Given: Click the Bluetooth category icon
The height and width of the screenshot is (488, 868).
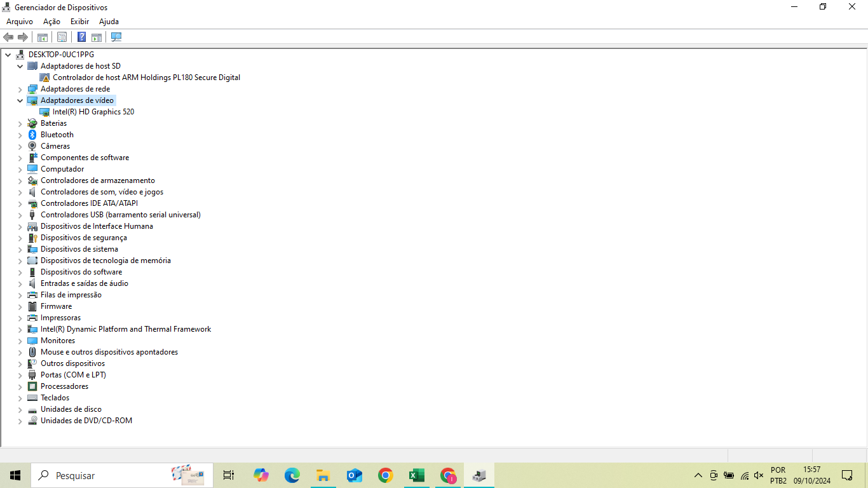Looking at the screenshot, I should click(32, 135).
